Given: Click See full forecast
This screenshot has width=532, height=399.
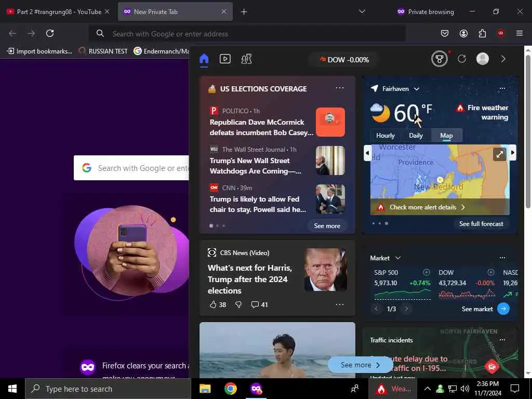Looking at the screenshot, I should click(x=481, y=223).
